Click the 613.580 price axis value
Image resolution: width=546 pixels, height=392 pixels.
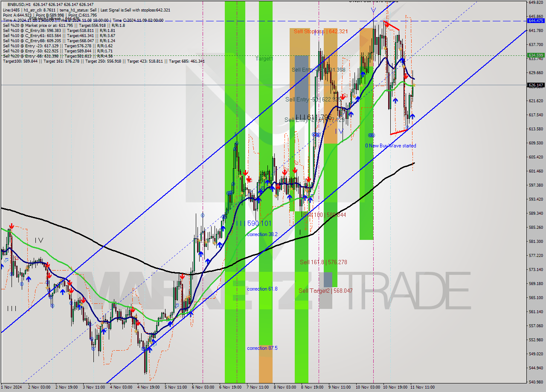536,129
